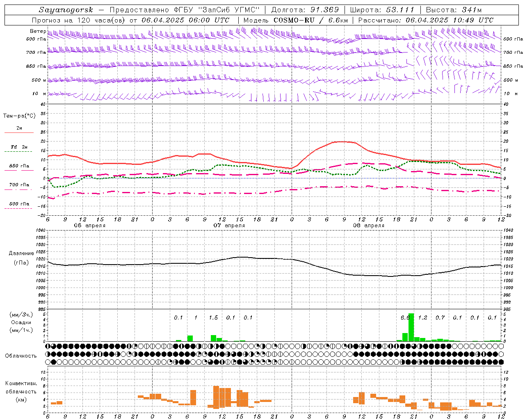Click the left 700 гПа wind level label
The height and width of the screenshot is (420, 525).
(x=36, y=52)
